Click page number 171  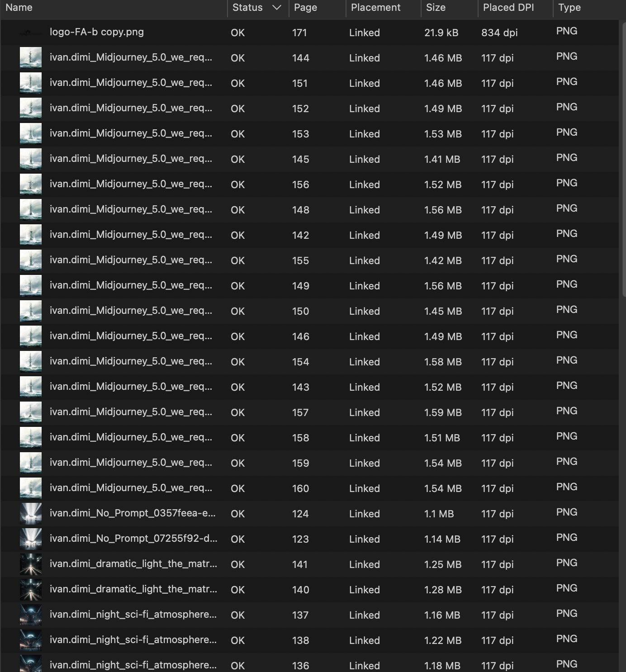click(x=299, y=33)
